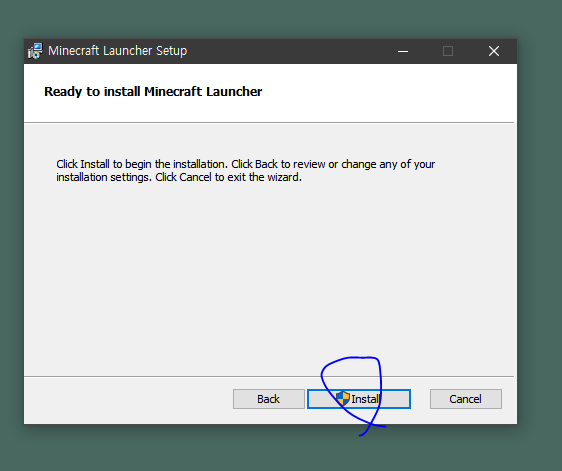Open the installer icon system menu

click(35, 51)
